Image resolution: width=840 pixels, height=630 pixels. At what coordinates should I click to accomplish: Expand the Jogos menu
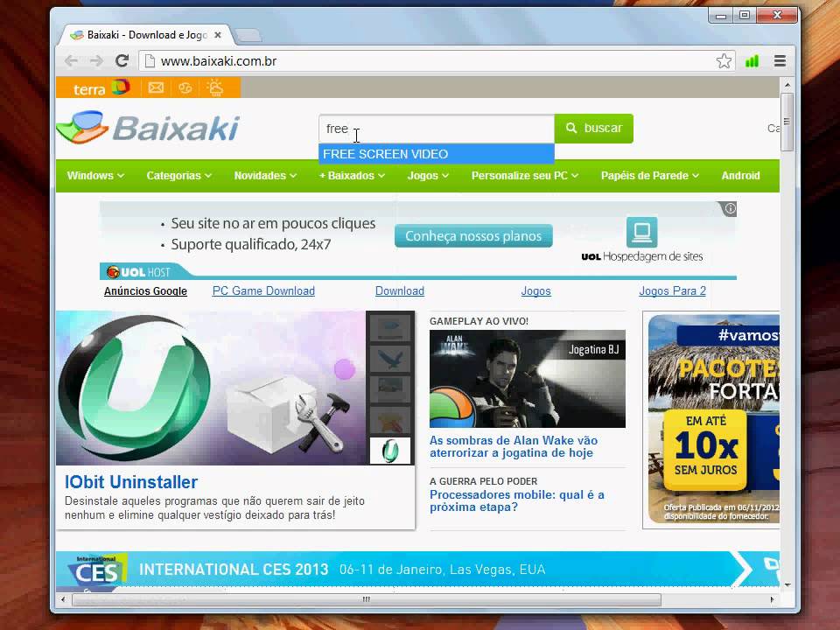pyautogui.click(x=428, y=176)
